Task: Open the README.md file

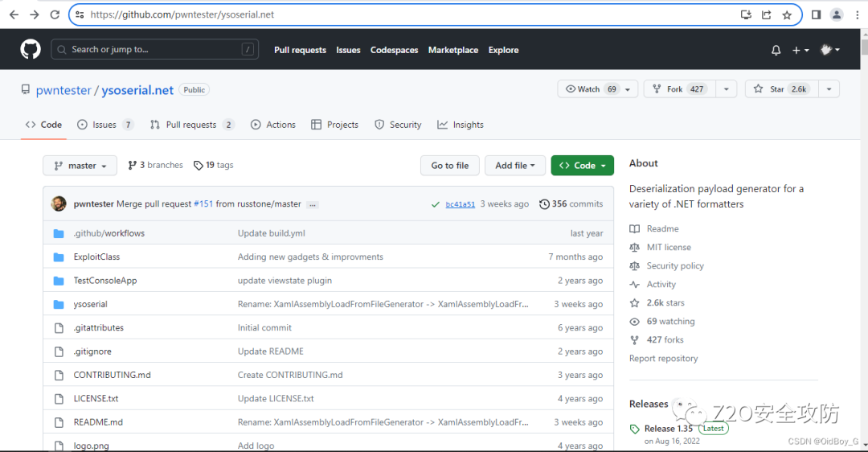Action: click(x=98, y=422)
